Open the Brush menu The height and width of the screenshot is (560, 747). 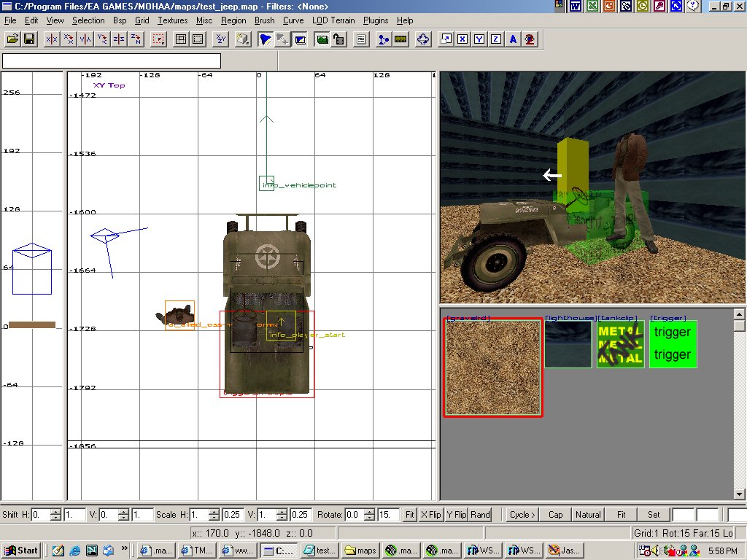pos(264,20)
